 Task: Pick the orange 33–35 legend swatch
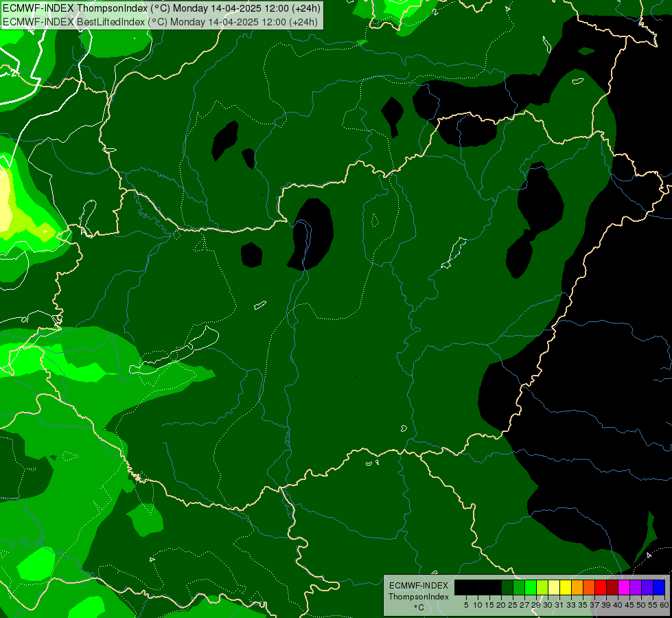click(577, 587)
